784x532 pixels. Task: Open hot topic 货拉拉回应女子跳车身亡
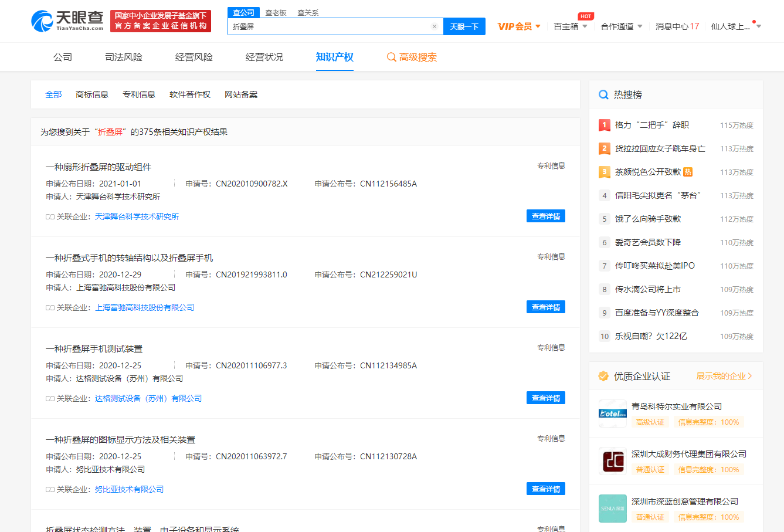(660, 148)
